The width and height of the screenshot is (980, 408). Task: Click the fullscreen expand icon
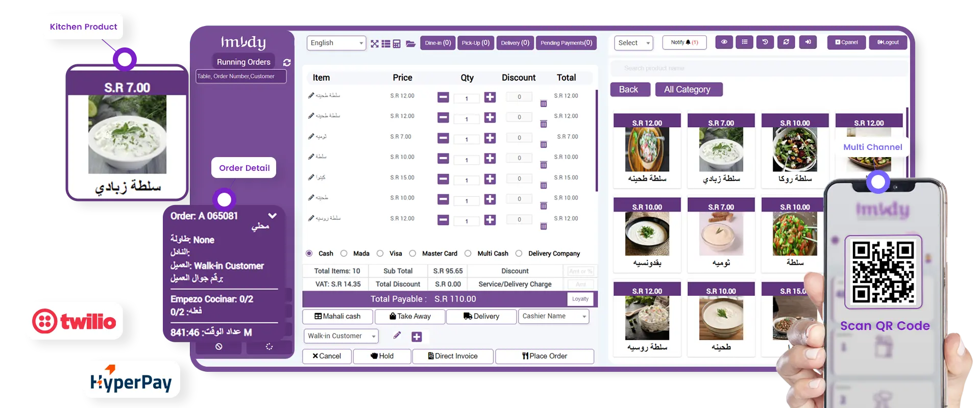tap(375, 43)
